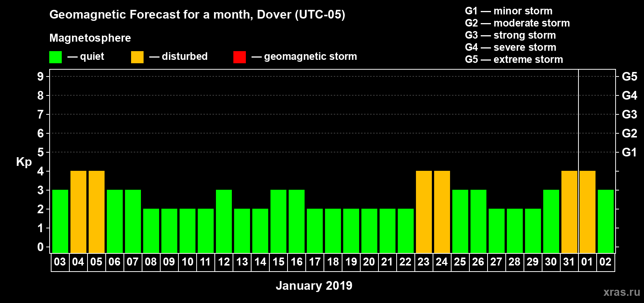Click the date label 07
644x303 pixels.
tap(133, 262)
